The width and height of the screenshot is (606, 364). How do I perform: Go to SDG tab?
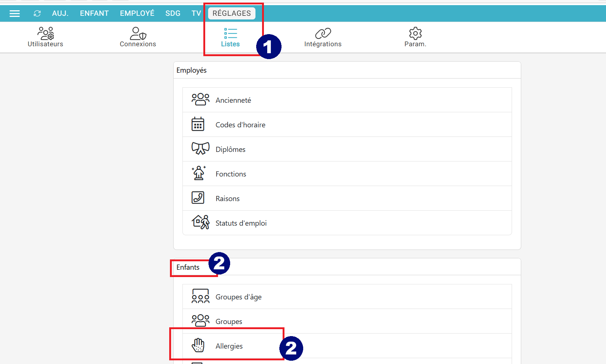point(173,14)
